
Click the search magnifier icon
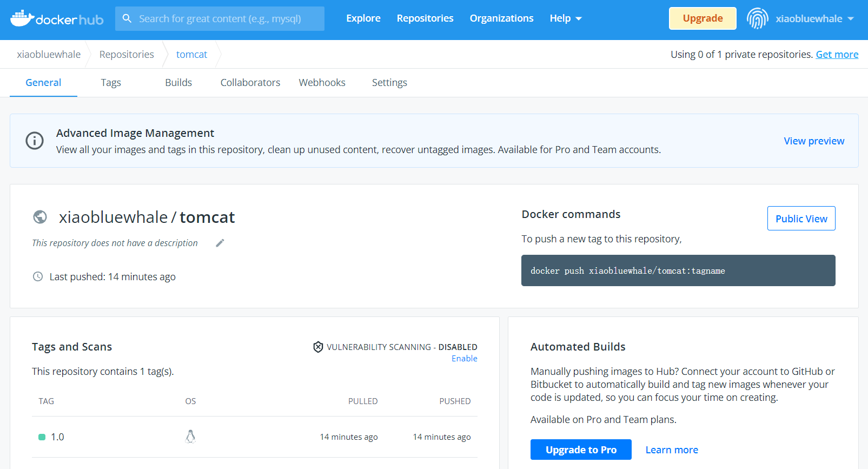point(127,18)
